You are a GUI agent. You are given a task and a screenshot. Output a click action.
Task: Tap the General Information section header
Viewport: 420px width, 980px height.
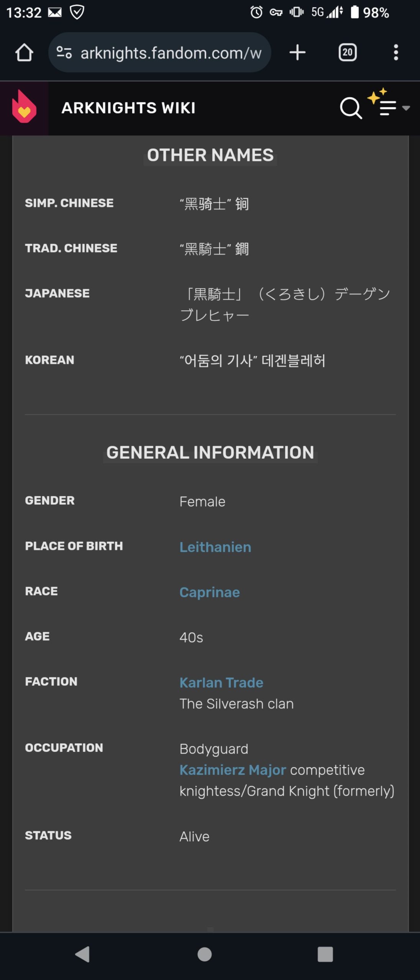(210, 452)
